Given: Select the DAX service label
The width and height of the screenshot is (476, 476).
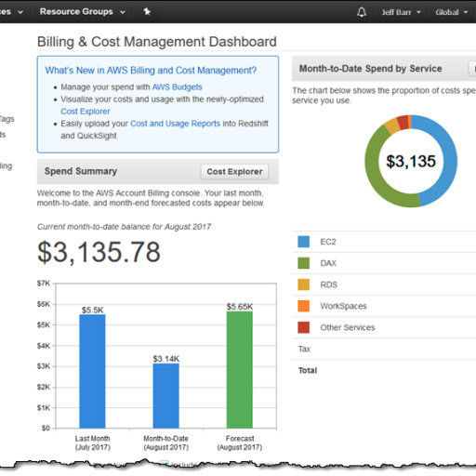Looking at the screenshot, I should tap(328, 263).
